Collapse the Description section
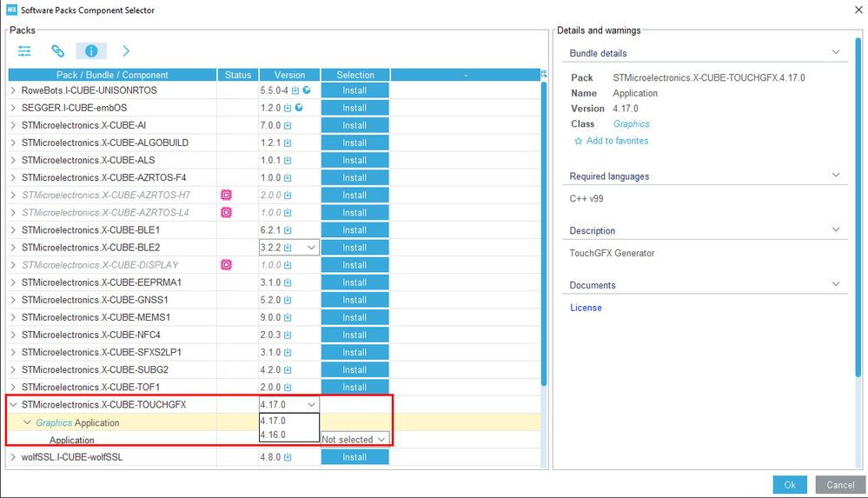This screenshot has width=868, height=498. coord(836,229)
